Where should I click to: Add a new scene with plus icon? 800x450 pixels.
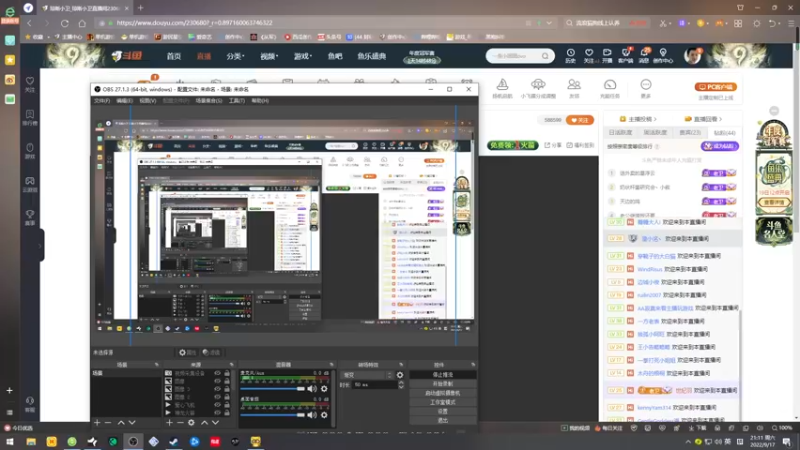[97, 422]
